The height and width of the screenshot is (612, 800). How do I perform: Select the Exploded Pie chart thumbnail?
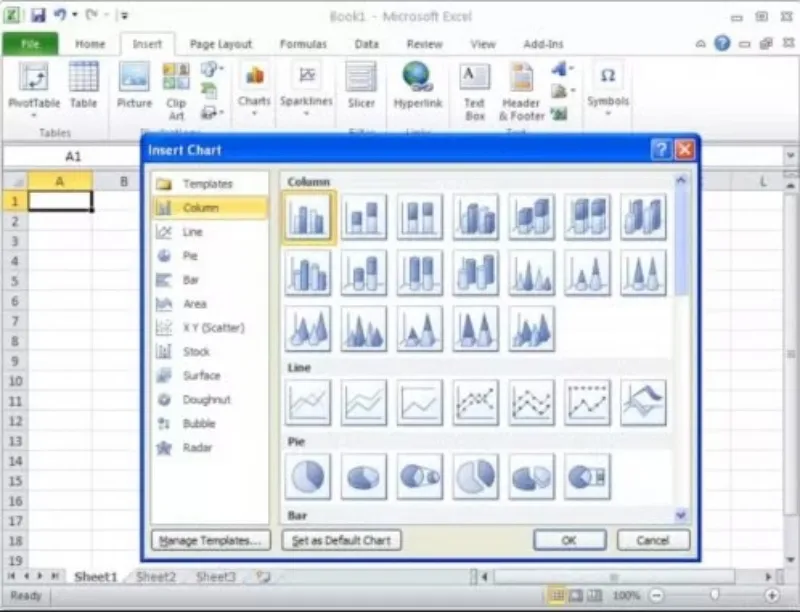point(476,476)
